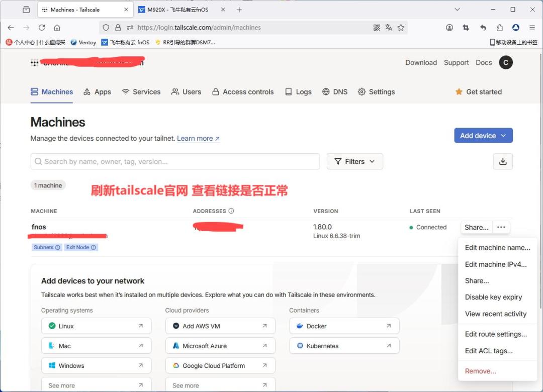Click the Share button in fnos row
This screenshot has width=543, height=392.
coord(477,227)
